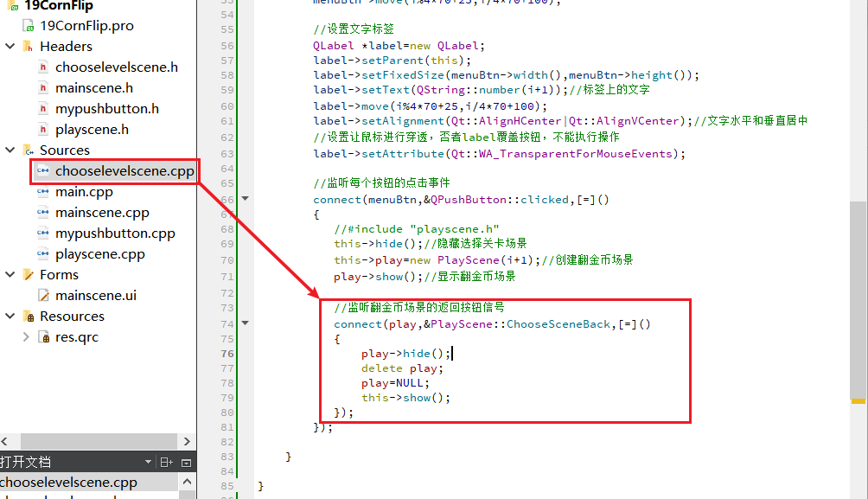Close the Open Documents side pane
The image size is (868, 499).
(x=187, y=463)
